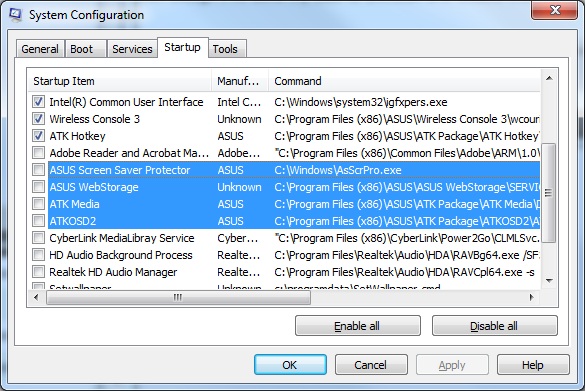Check ASUS WebStorage startup checkbox
Viewport: 586px width, 392px height.
click(38, 187)
